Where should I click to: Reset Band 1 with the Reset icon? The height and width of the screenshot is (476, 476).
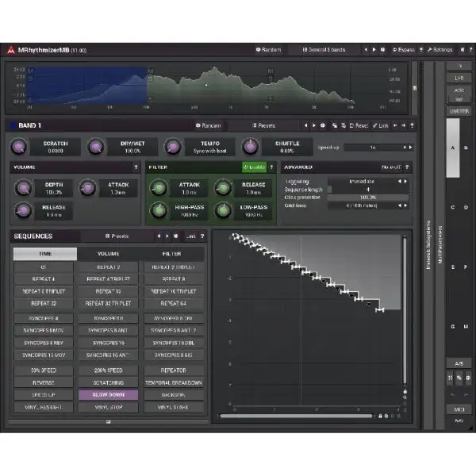click(x=358, y=125)
